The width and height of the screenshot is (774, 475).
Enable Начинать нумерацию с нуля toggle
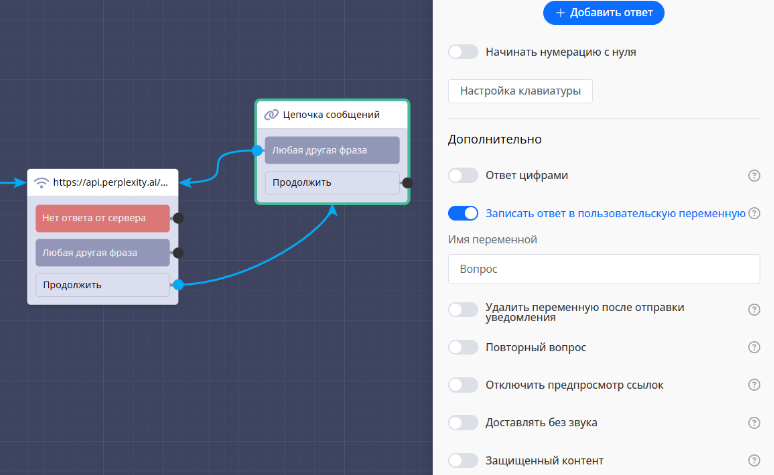coord(463,51)
